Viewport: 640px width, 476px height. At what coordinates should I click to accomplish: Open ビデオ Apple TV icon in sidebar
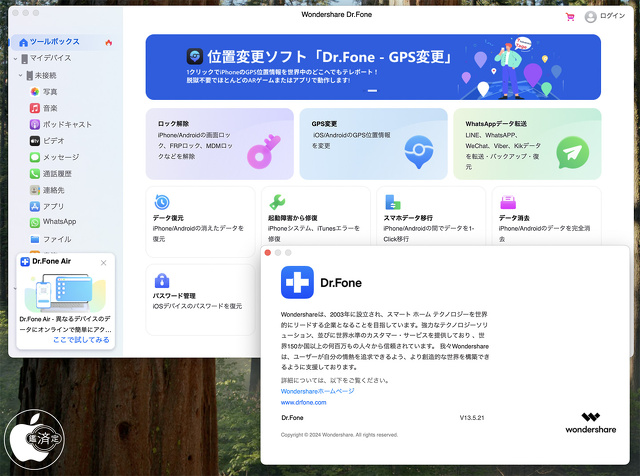(x=35, y=141)
